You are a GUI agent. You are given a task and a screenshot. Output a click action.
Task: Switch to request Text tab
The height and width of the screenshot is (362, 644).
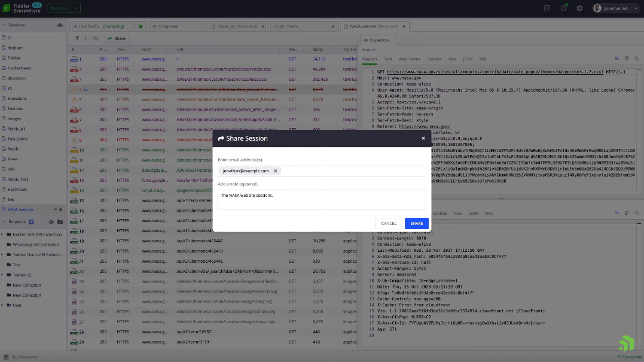(x=387, y=59)
